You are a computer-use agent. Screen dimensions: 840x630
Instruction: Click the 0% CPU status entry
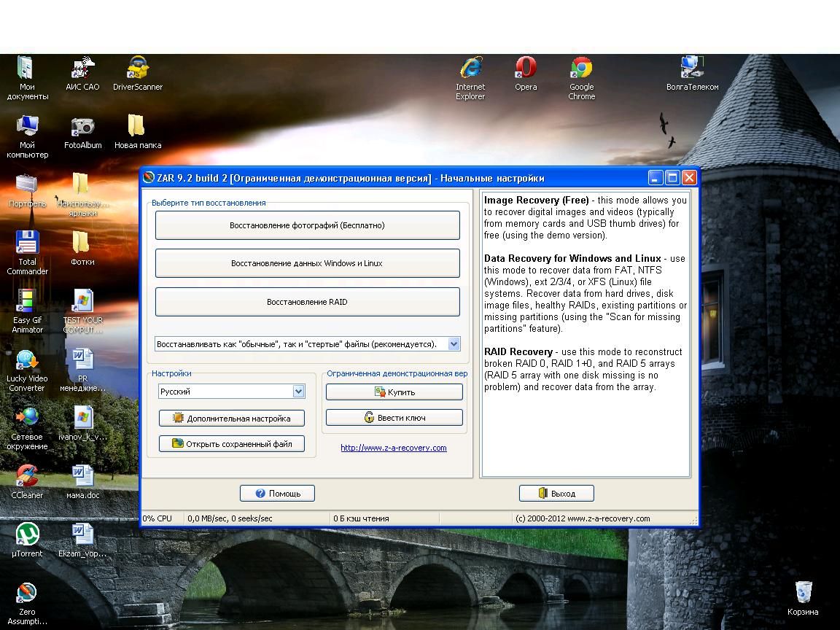click(157, 518)
